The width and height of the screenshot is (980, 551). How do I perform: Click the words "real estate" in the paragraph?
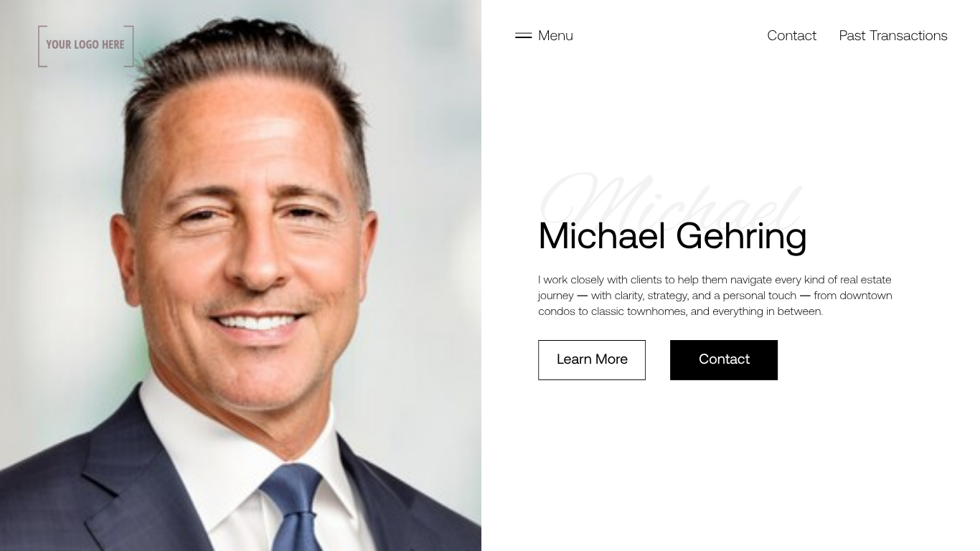click(866, 280)
